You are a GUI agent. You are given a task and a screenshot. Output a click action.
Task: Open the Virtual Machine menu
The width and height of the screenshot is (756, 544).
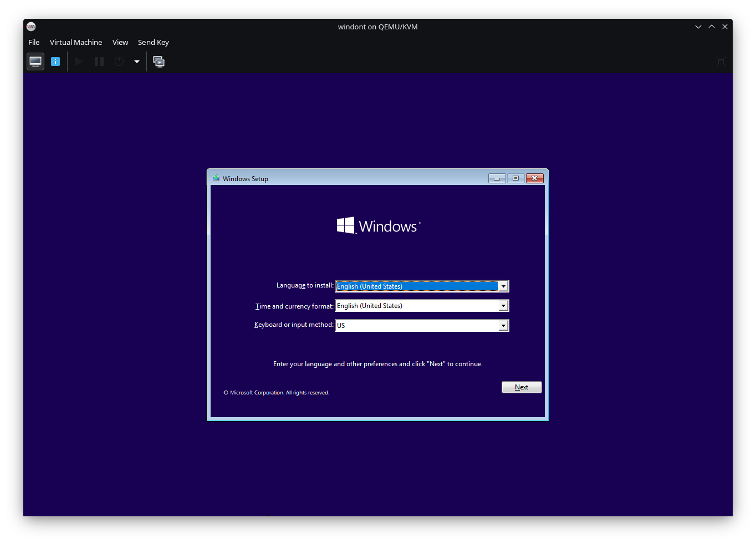(76, 42)
